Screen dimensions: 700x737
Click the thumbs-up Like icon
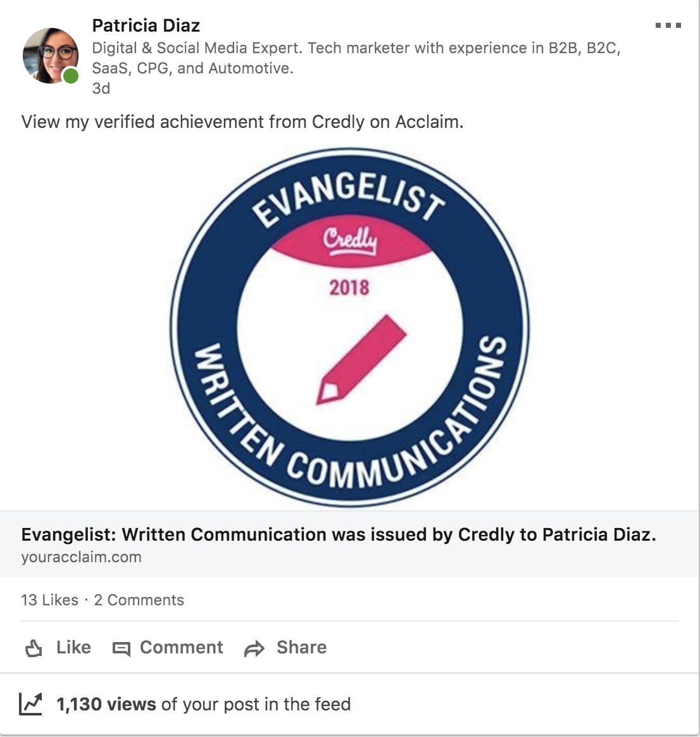coord(34,648)
